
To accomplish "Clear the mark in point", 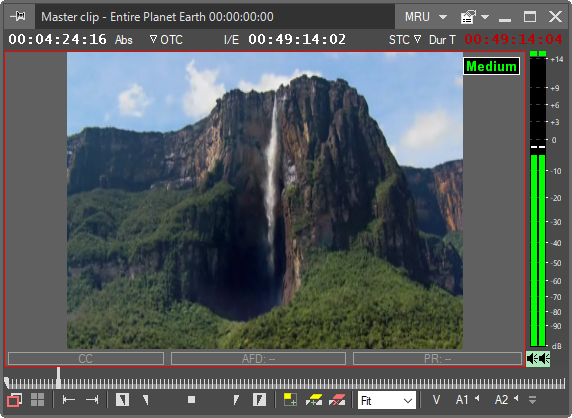I will (x=146, y=400).
